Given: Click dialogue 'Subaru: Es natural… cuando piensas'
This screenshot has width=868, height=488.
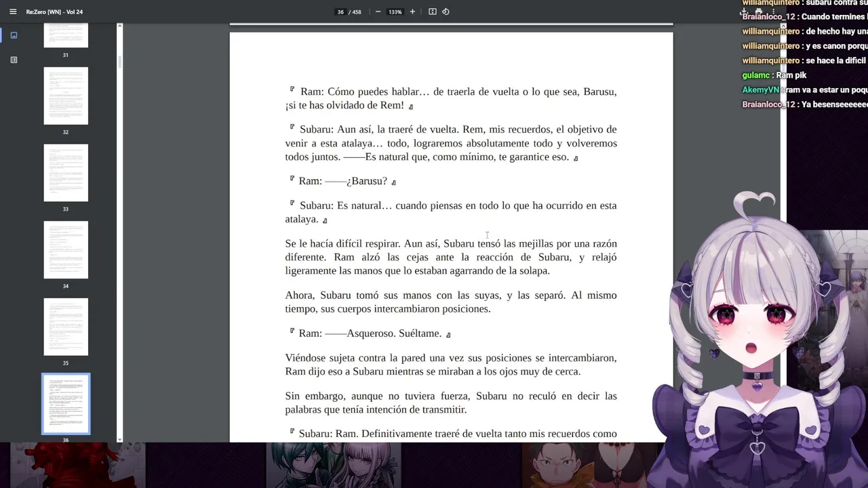Looking at the screenshot, I should pos(451,212).
